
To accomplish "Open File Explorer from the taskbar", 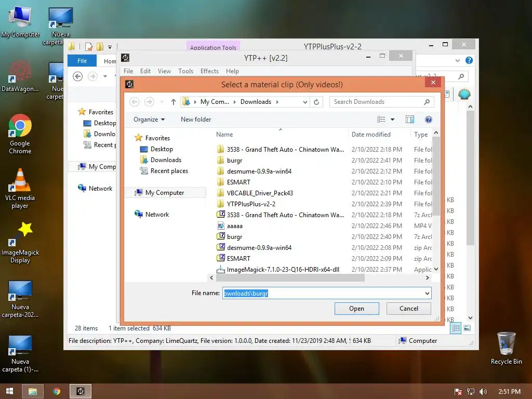I will tap(33, 391).
